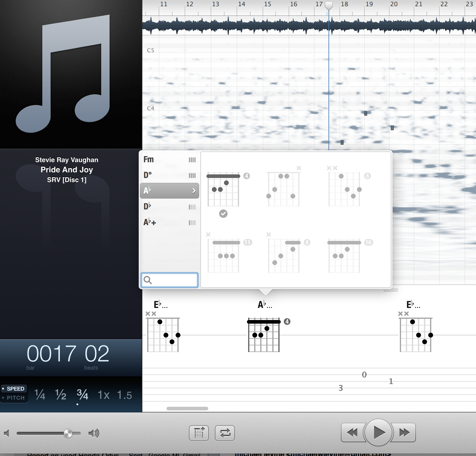Click the note marker near C4

tap(366, 113)
